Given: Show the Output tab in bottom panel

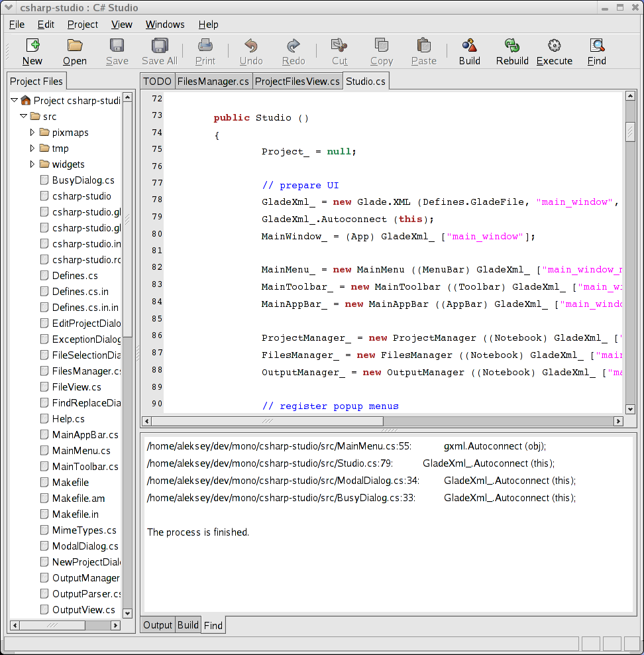Looking at the screenshot, I should [158, 625].
